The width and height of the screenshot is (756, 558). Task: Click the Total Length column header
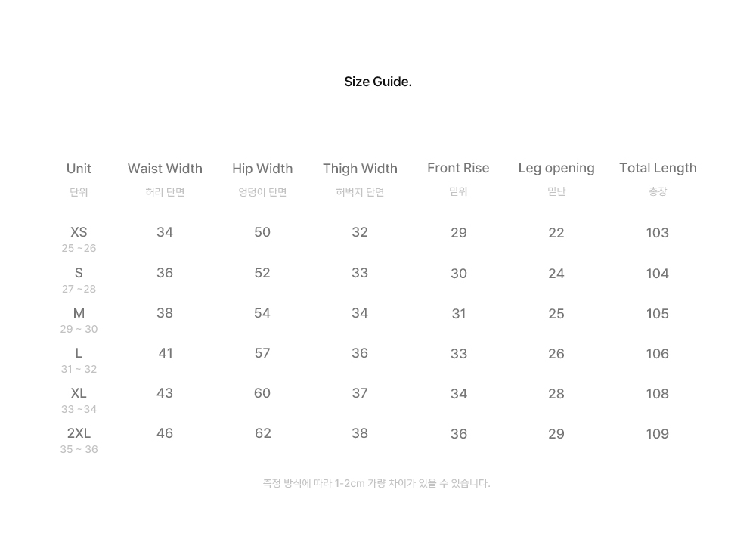coord(658,169)
